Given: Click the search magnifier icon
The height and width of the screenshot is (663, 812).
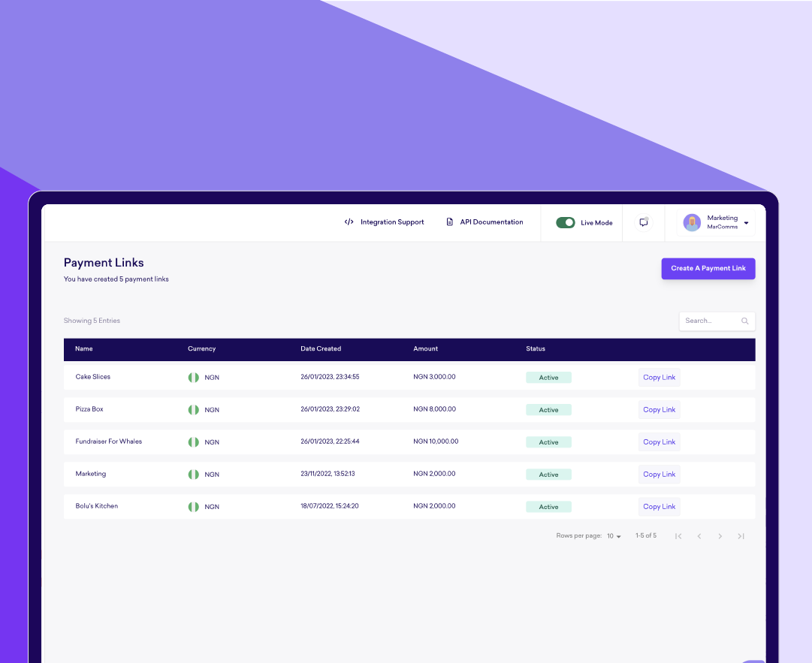Looking at the screenshot, I should point(744,321).
